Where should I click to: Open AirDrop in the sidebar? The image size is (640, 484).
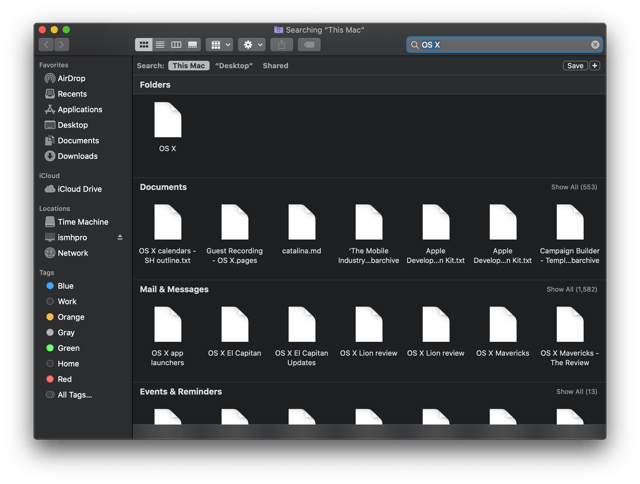pyautogui.click(x=65, y=78)
